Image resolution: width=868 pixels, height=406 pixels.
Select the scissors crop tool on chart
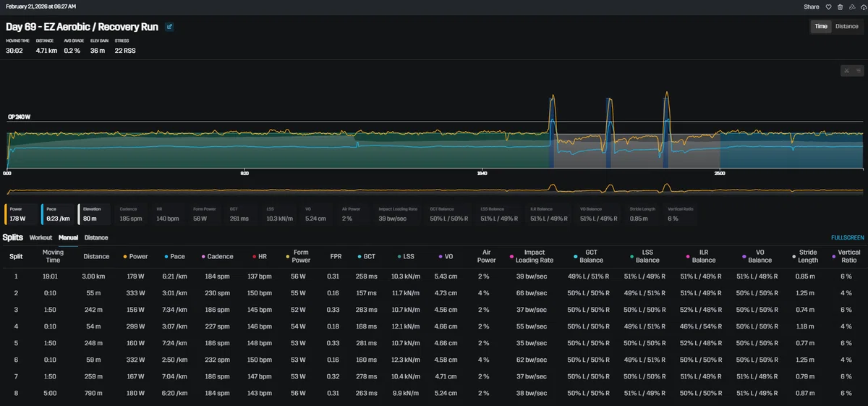tap(846, 71)
